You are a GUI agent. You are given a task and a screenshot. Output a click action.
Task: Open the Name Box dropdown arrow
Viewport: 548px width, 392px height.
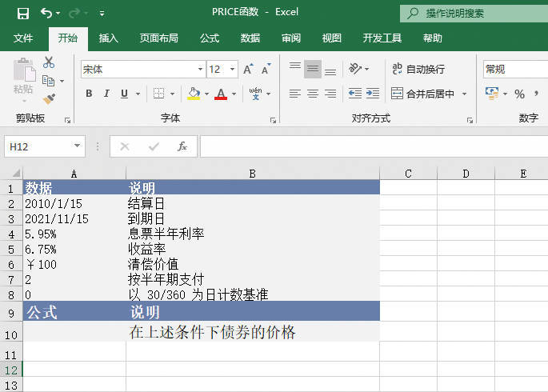click(x=78, y=146)
